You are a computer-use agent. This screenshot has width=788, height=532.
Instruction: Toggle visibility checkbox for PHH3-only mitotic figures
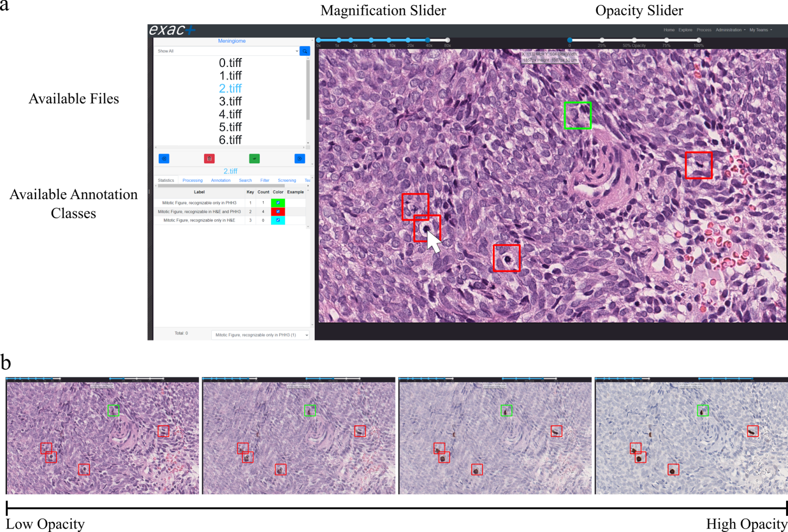278,203
